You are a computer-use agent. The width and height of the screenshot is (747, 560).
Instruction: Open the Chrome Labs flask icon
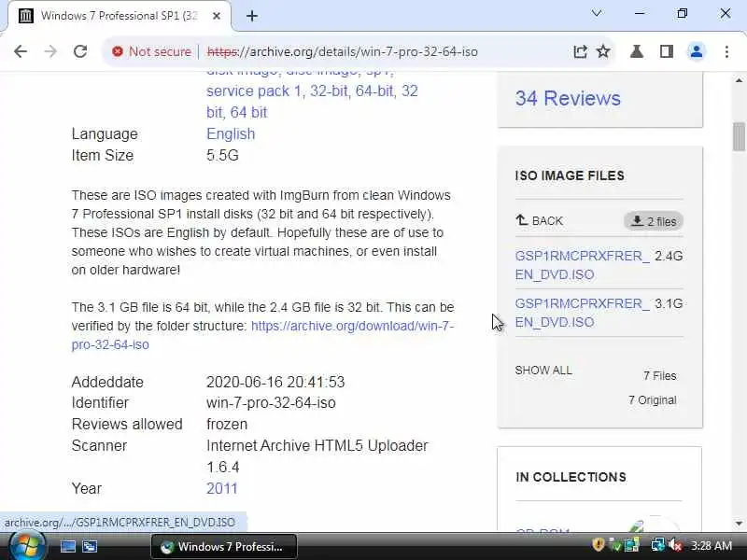637,51
